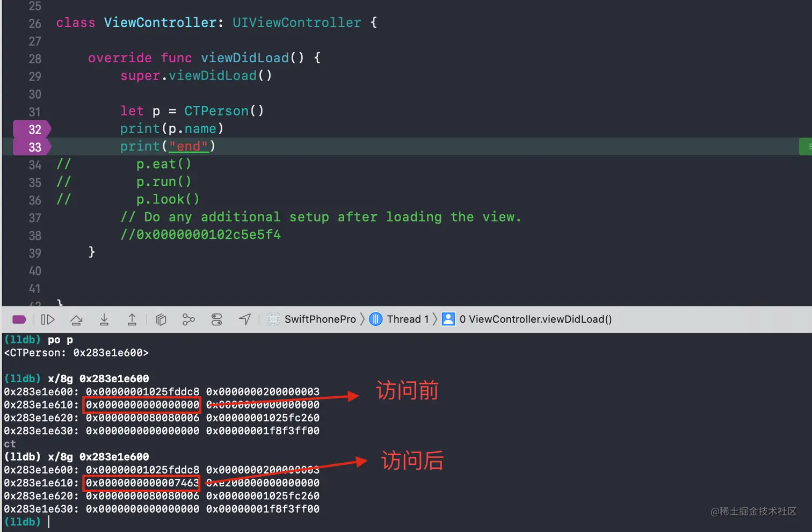This screenshot has height=532, width=812.
Task: Click CTPerson() initializer on line 31
Action: (x=224, y=111)
